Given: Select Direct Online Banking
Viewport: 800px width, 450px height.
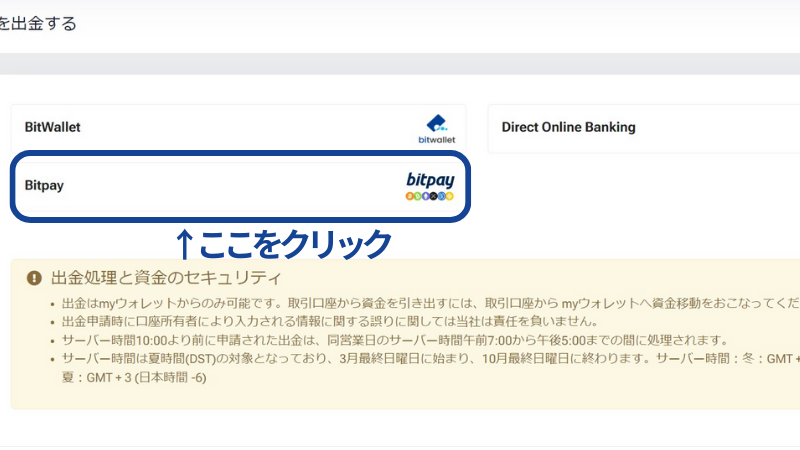Looking at the screenshot, I should 568,127.
